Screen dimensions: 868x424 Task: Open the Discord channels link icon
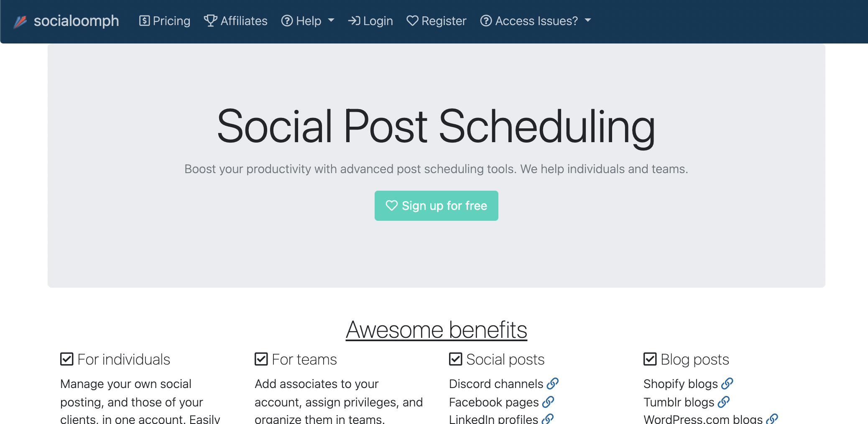coord(553,383)
